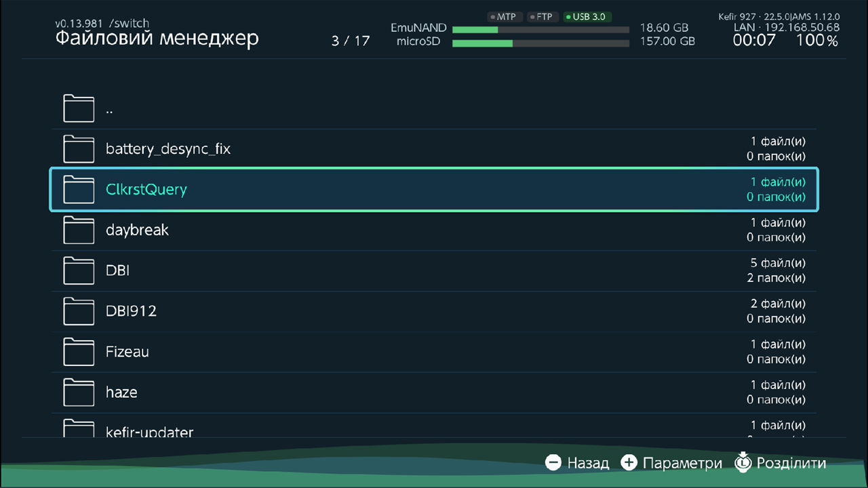Open the battery_desync_fix folder name
Viewport: 868px width, 488px height.
click(x=168, y=149)
